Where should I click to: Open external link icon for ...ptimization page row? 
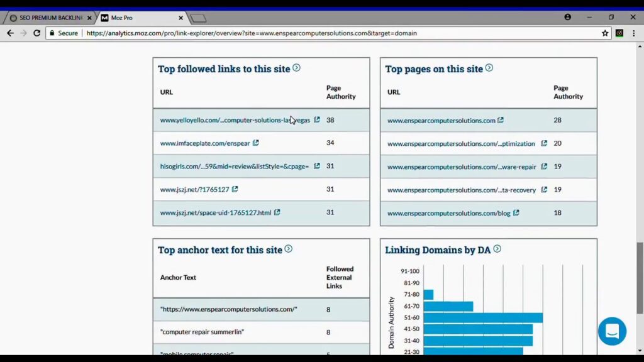[544, 143]
